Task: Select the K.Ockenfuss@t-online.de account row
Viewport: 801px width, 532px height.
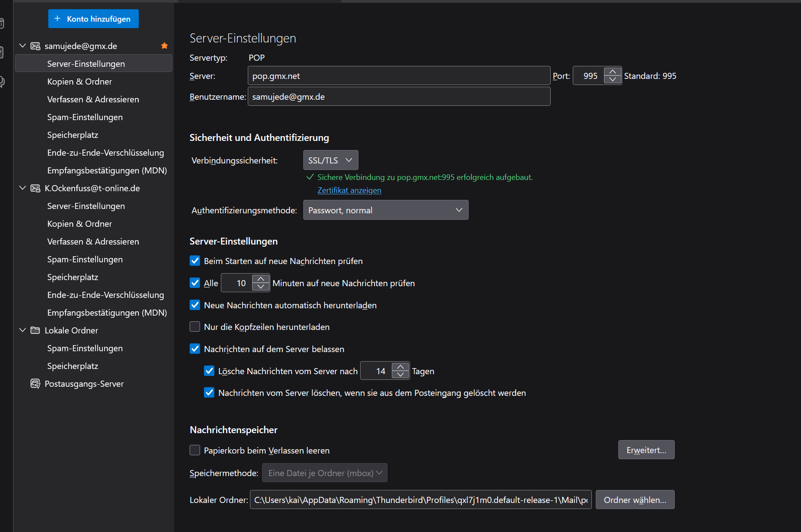Action: click(x=93, y=188)
